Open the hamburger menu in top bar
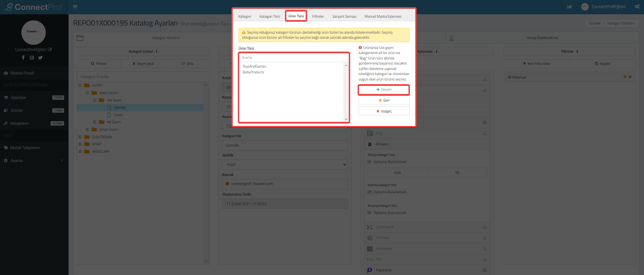 coord(75,6)
